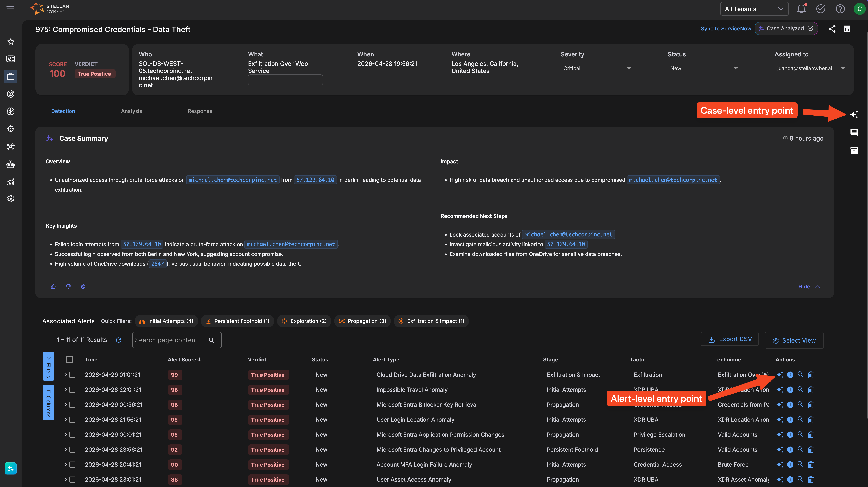Tick the select-all alerts checkbox
The image size is (868, 487).
70,360
